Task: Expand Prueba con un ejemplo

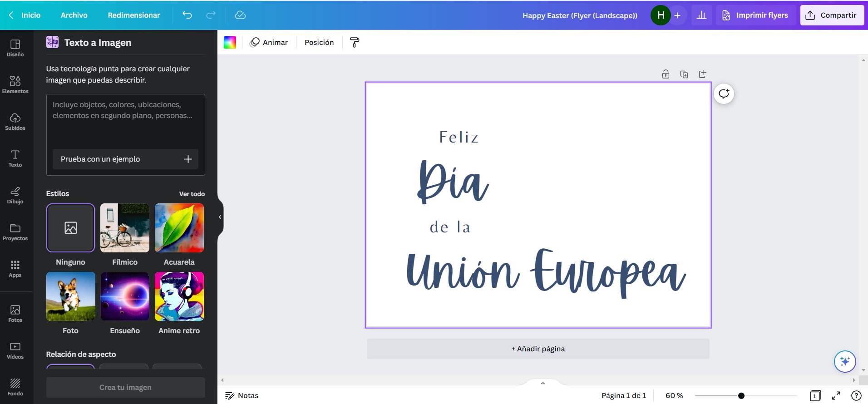Action: coord(125,159)
